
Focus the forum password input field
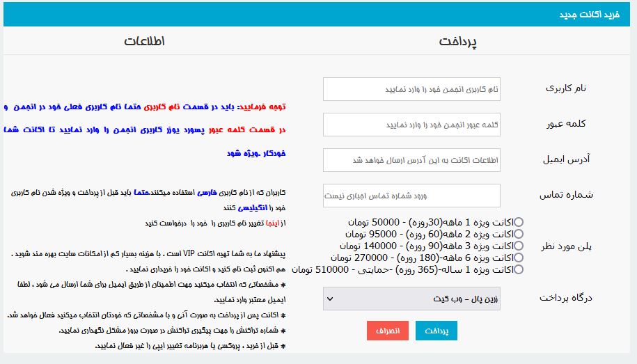click(411, 125)
